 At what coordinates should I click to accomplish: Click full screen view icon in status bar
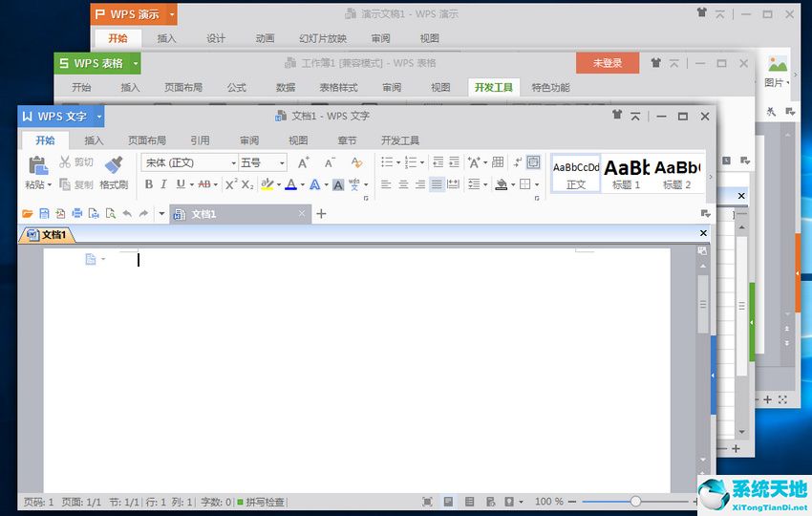tap(427, 502)
